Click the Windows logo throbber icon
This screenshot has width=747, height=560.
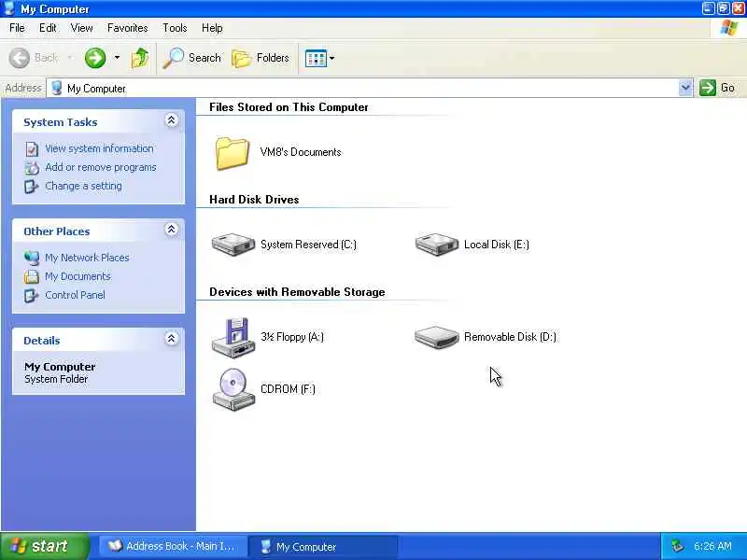[x=728, y=28]
